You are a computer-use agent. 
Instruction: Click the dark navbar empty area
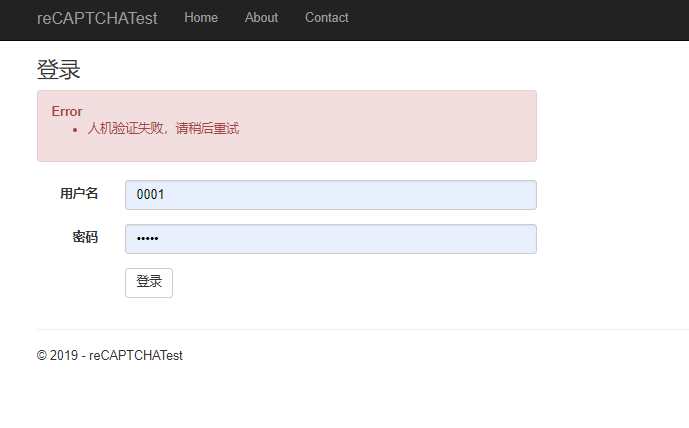click(x=520, y=20)
